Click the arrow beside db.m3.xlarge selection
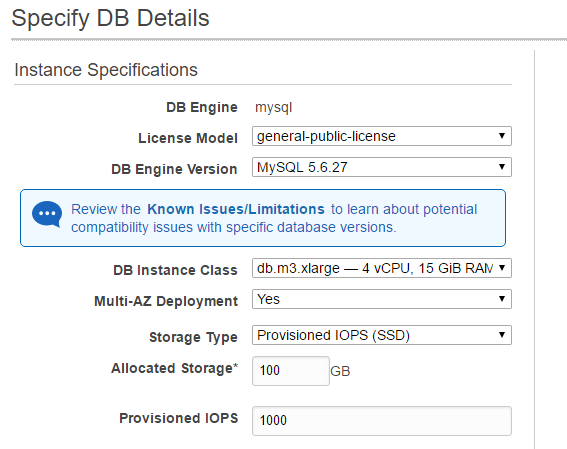567x449 pixels. 502,268
